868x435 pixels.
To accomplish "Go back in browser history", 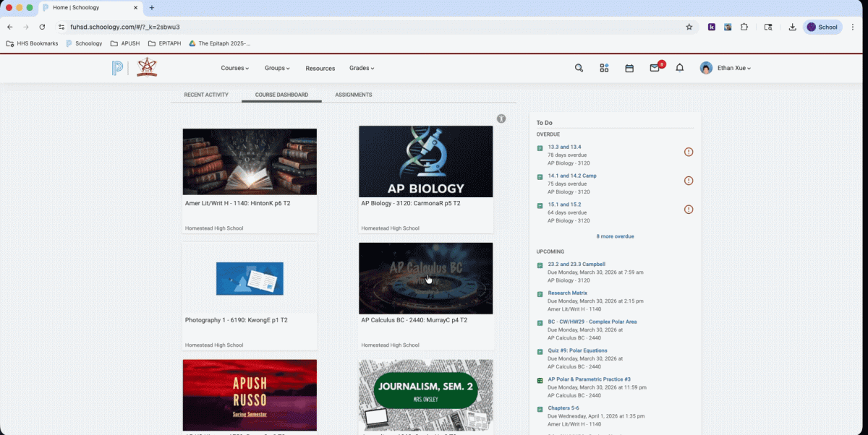I will pyautogui.click(x=10, y=27).
